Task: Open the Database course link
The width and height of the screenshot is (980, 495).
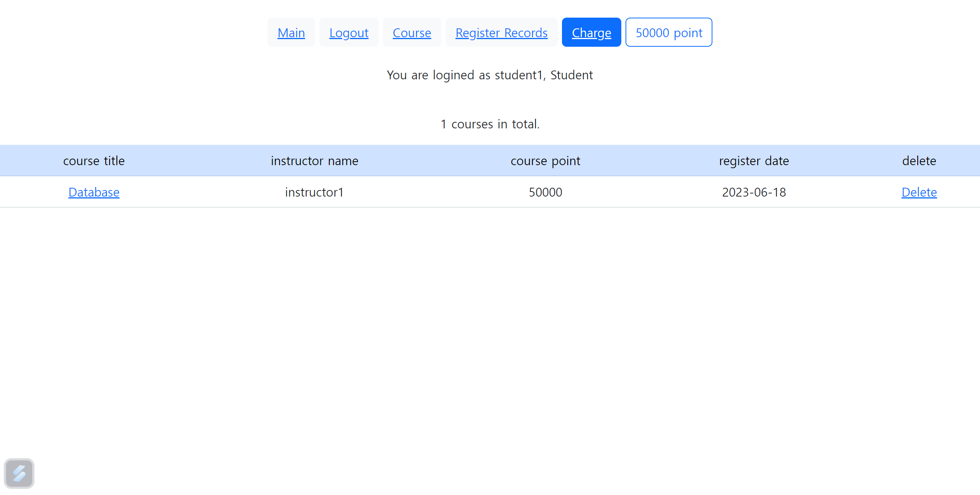Action: coord(94,192)
